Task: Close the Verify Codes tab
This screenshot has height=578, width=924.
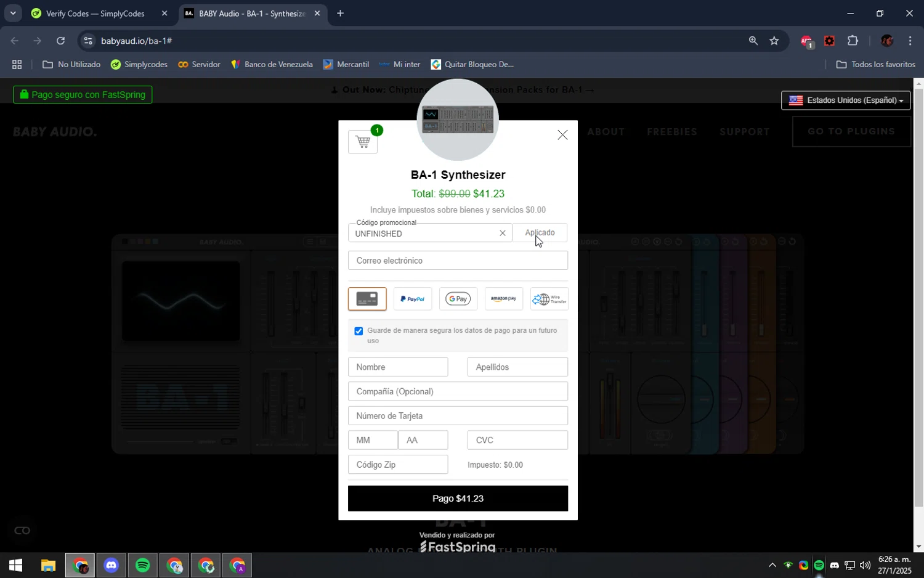Action: tap(164, 14)
